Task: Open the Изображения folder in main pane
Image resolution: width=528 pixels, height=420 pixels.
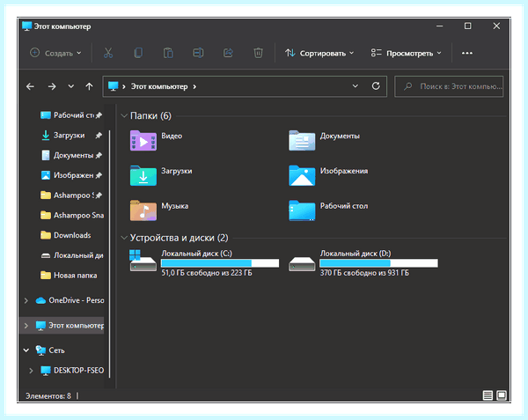Action: (328, 175)
